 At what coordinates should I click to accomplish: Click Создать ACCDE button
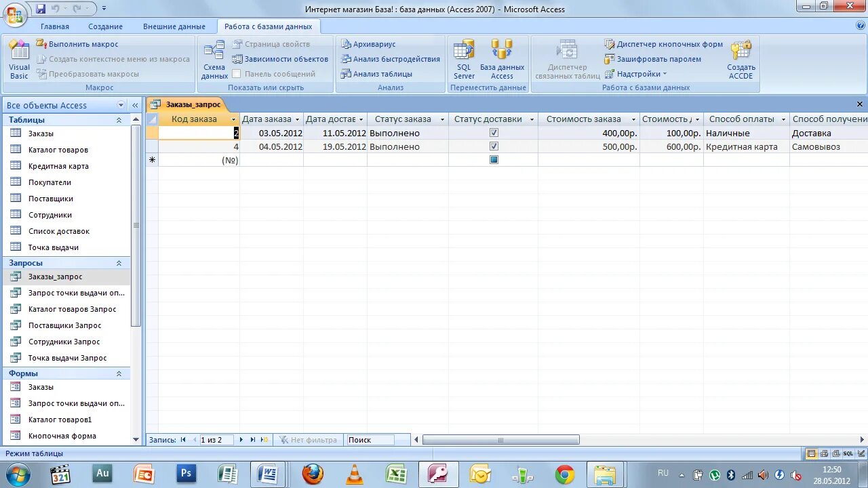tap(741, 60)
